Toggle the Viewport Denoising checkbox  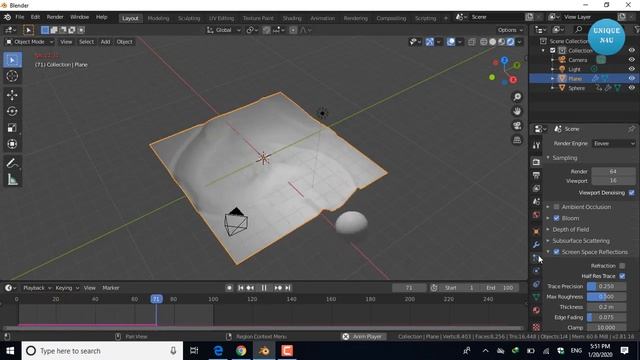tap(632, 193)
